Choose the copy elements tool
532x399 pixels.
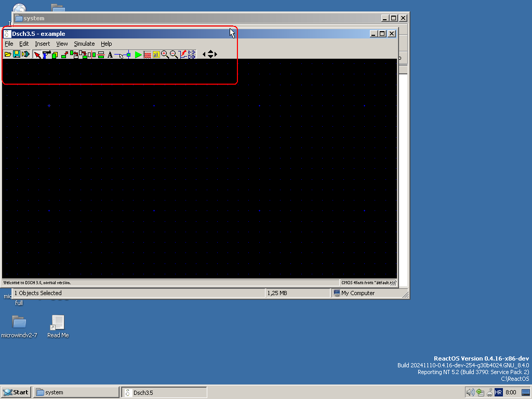coord(55,54)
